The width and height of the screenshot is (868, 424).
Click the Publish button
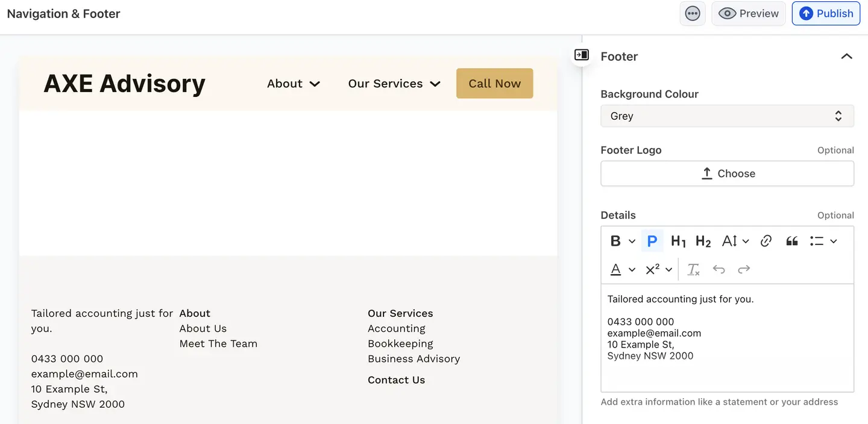(826, 13)
